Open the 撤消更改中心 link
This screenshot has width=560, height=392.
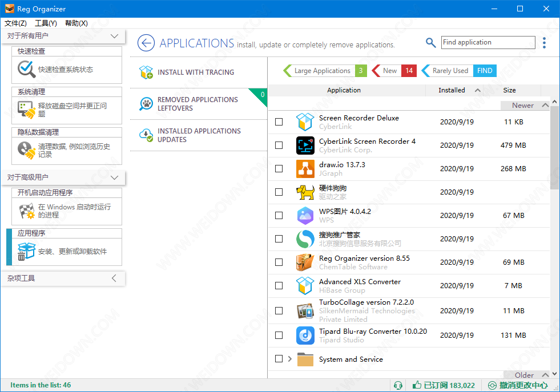(x=518, y=385)
